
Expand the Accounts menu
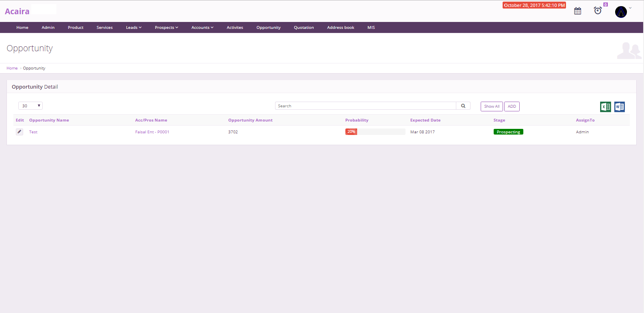pos(202,28)
